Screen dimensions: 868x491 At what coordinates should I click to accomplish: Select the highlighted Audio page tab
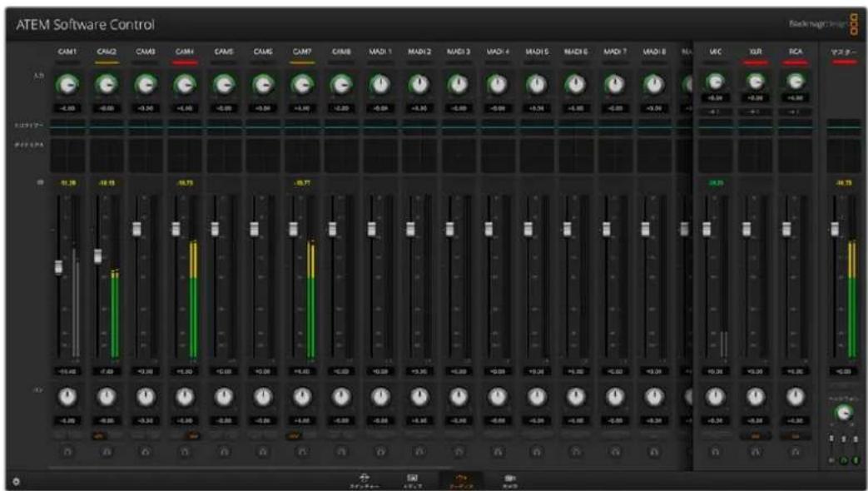pos(460,480)
